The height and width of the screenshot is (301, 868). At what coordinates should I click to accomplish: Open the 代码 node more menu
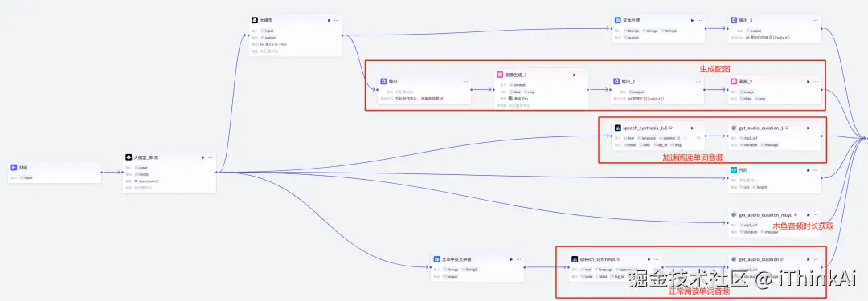click(x=816, y=170)
